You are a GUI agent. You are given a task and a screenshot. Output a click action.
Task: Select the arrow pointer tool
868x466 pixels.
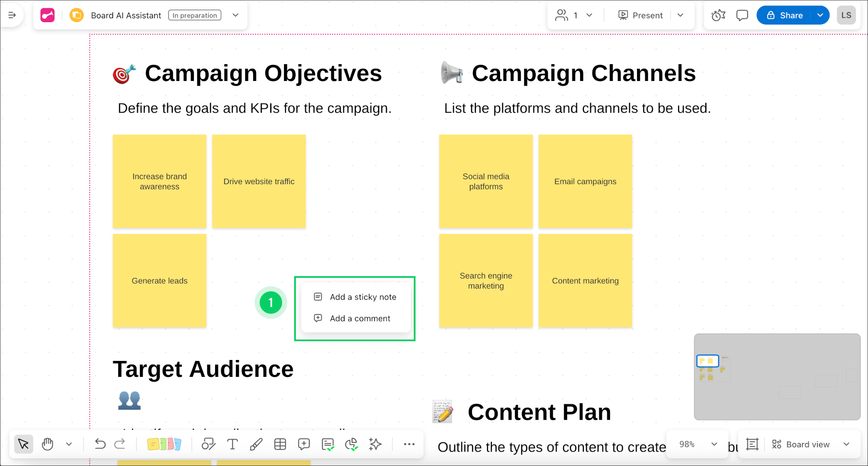[x=24, y=444]
